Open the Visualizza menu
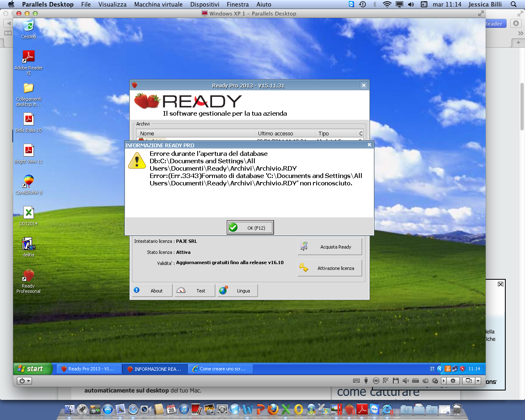 [112, 5]
